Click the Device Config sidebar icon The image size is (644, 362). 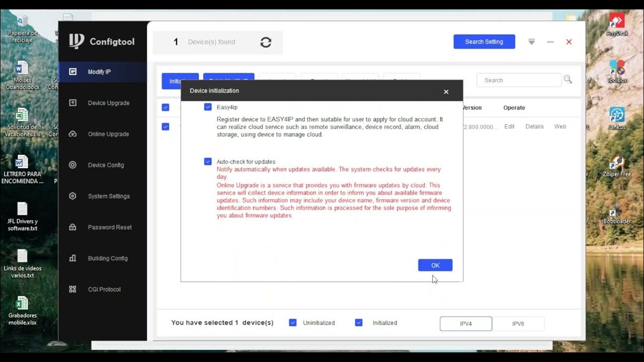(x=72, y=165)
